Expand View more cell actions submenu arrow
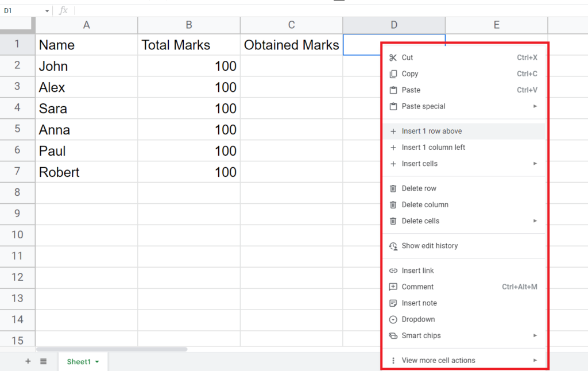Image resolution: width=588 pixels, height=371 pixels. [x=535, y=361]
